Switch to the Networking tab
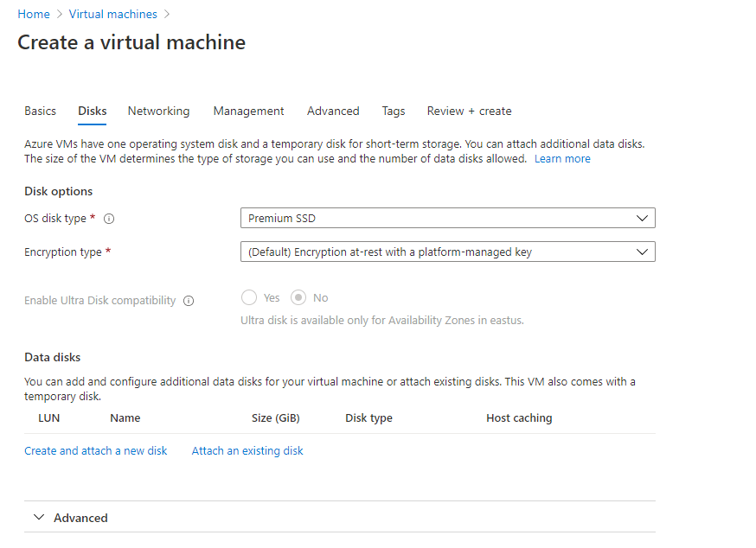This screenshot has width=756, height=548. (158, 111)
